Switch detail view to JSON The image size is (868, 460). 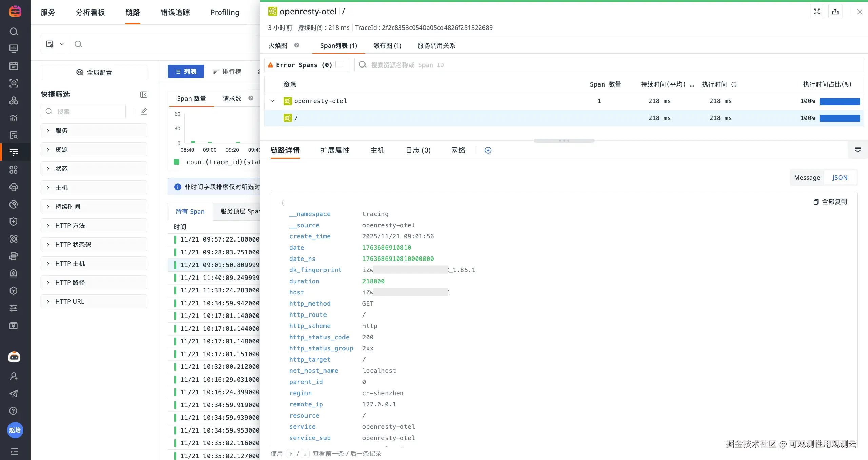pyautogui.click(x=840, y=178)
